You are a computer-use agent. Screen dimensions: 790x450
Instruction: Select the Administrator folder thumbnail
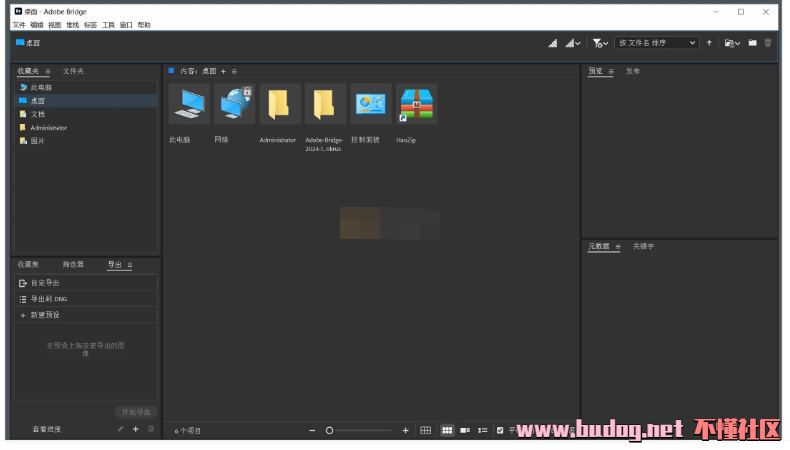[x=280, y=104]
